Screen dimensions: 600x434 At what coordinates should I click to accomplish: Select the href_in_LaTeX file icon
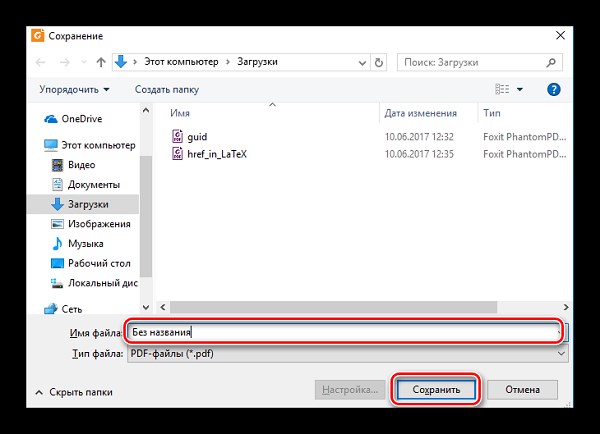click(x=177, y=154)
